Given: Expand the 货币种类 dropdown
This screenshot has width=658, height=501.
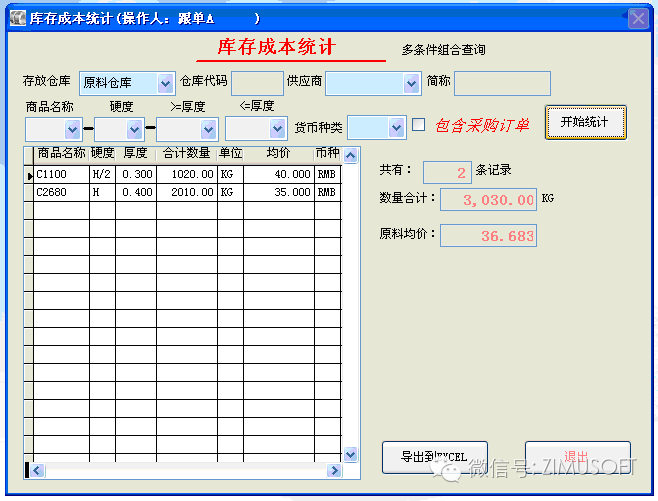Looking at the screenshot, I should [397, 127].
